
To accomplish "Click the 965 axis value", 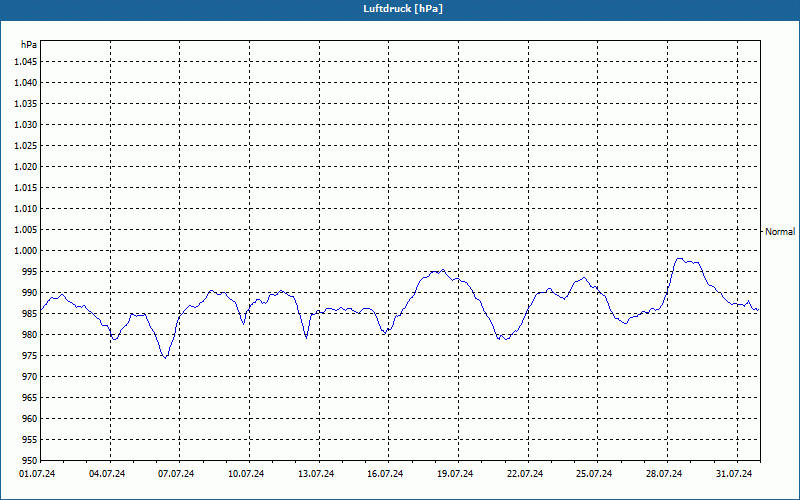I will 30,397.
